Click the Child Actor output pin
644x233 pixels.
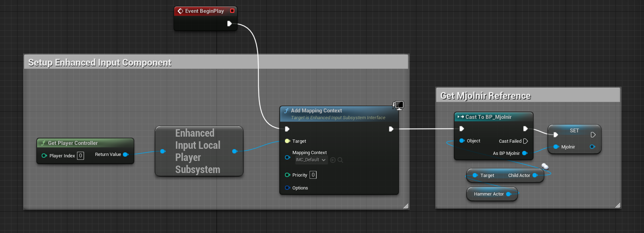pos(535,175)
